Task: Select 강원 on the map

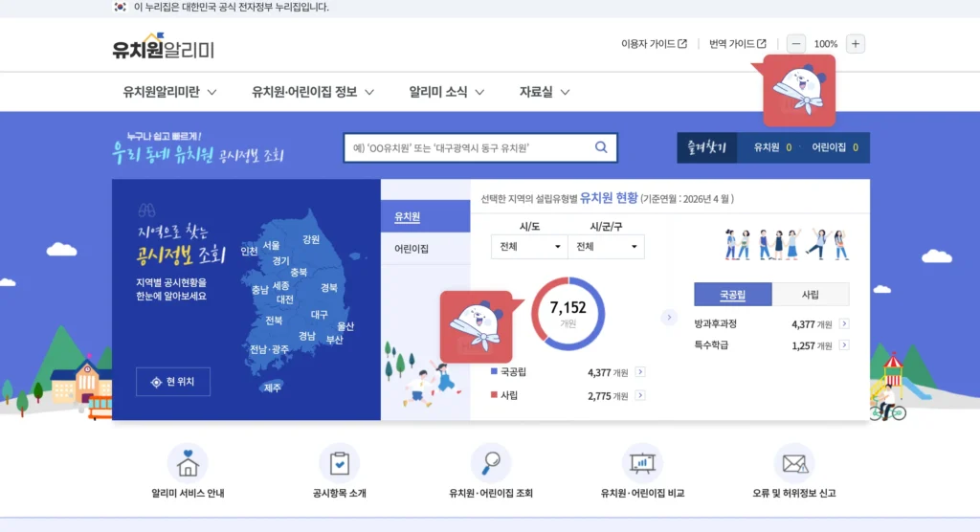Action: [311, 239]
